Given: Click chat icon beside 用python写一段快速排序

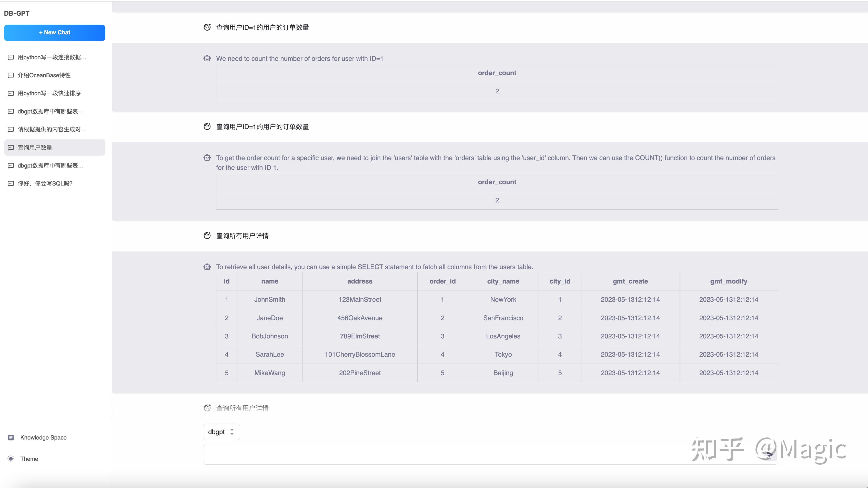Looking at the screenshot, I should [x=11, y=93].
